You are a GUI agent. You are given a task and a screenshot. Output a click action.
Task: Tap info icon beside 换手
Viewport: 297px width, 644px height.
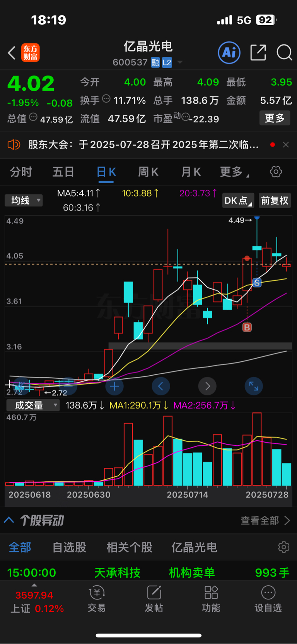click(x=106, y=99)
